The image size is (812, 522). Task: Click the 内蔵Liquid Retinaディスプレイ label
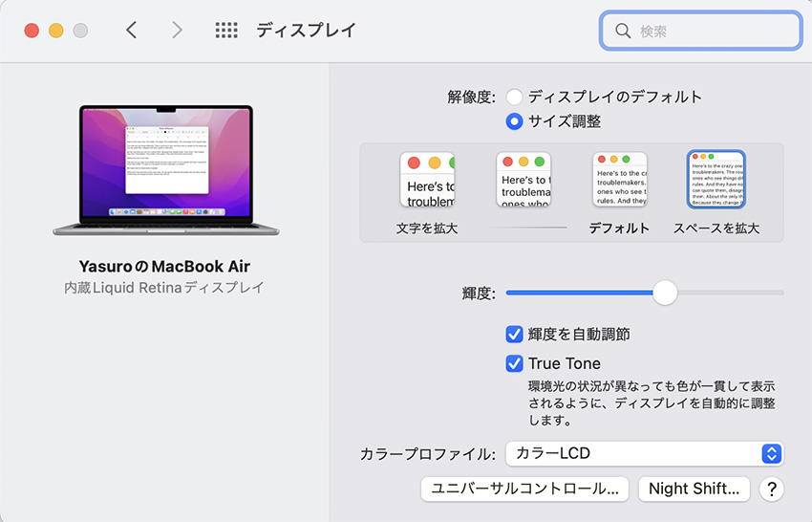[x=164, y=288]
